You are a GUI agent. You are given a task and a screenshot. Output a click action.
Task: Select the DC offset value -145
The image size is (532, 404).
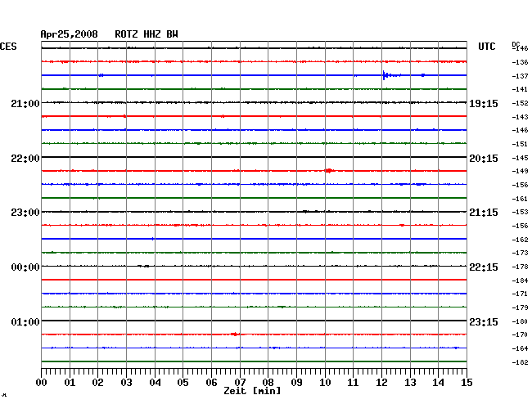pos(520,158)
